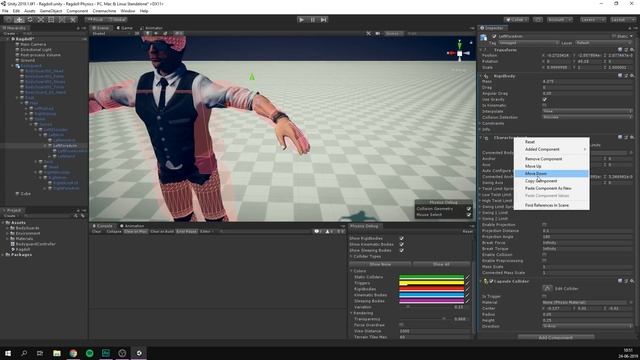Open Transform component settings gear
The width and height of the screenshot is (640, 360).
[632, 50]
